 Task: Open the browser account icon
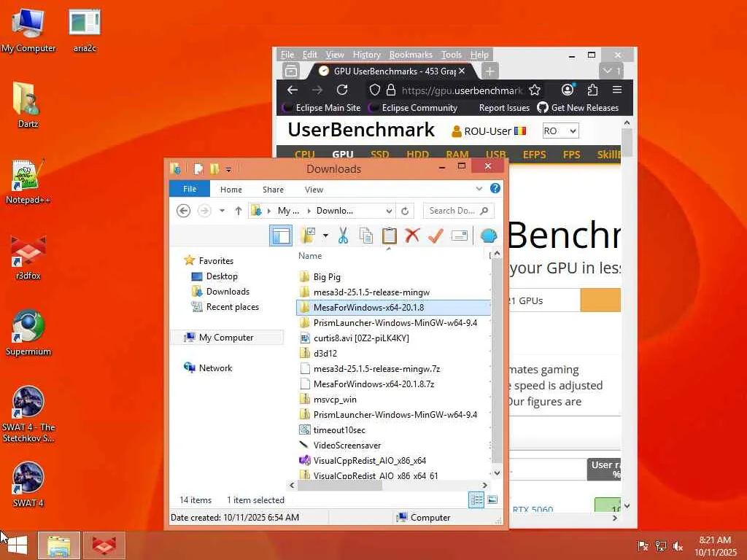pyautogui.click(x=568, y=90)
